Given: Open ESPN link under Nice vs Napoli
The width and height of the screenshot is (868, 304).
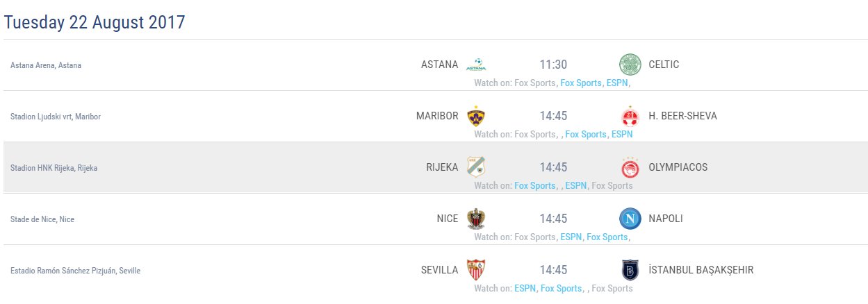Looking at the screenshot, I should coord(571,237).
